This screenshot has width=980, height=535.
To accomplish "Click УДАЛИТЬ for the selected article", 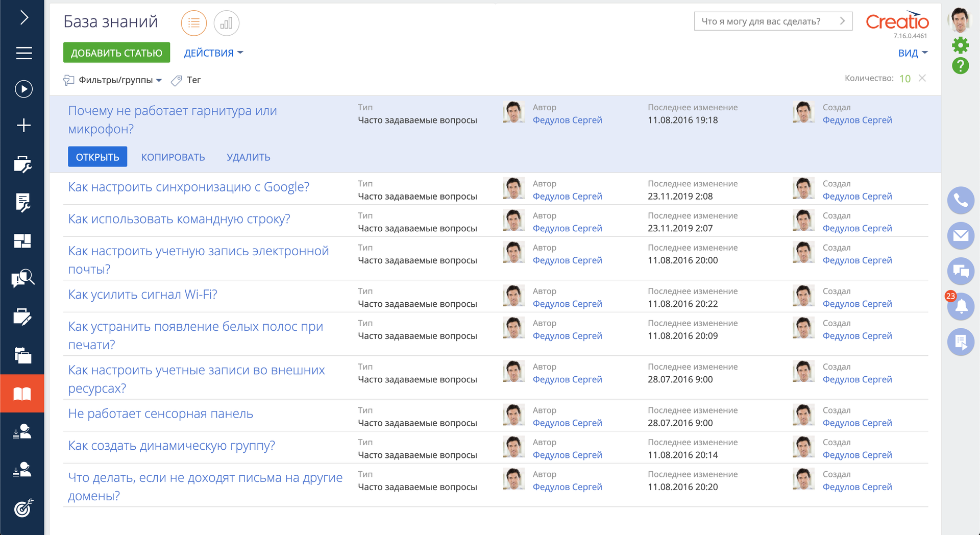I will (x=249, y=157).
